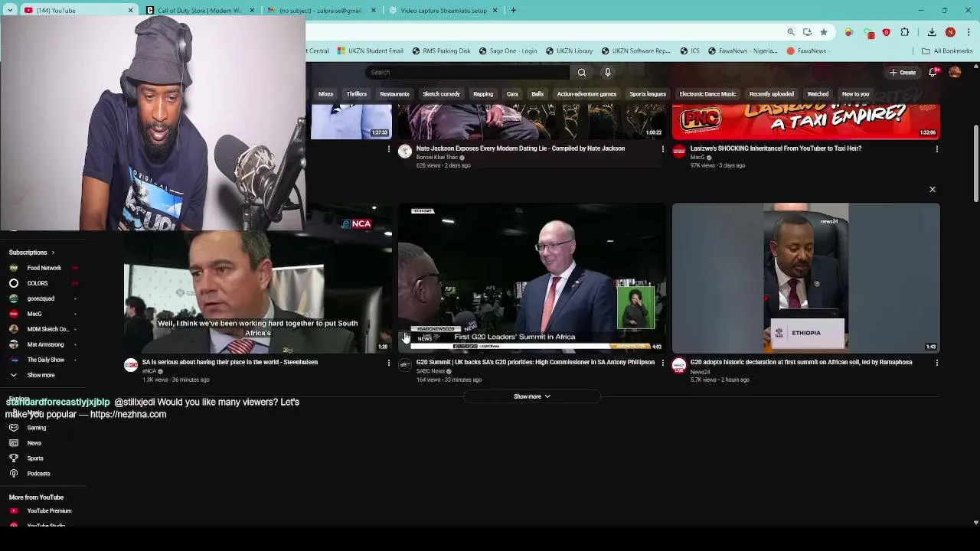Open Chrome three-dot menu
Image resolution: width=980 pixels, height=551 pixels.
[x=969, y=32]
